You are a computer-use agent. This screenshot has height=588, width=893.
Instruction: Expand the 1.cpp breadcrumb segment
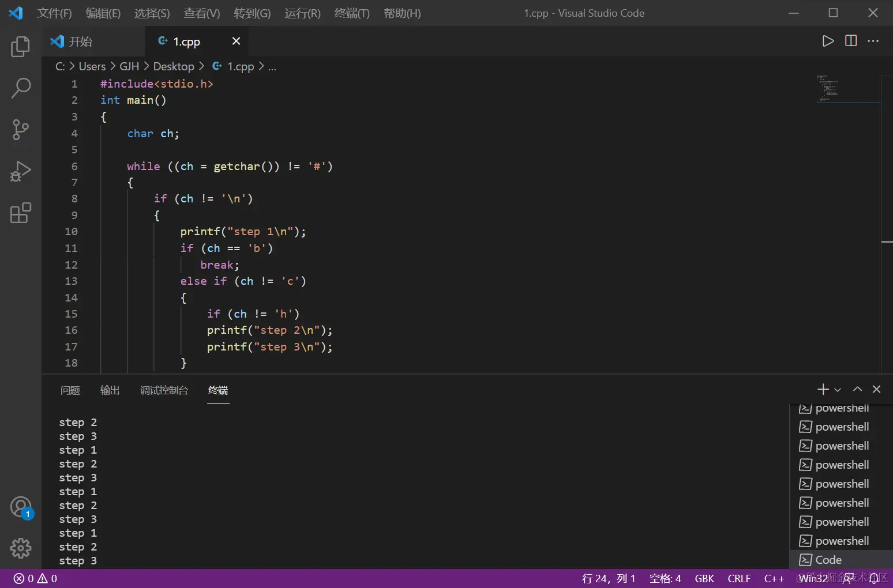(x=233, y=67)
